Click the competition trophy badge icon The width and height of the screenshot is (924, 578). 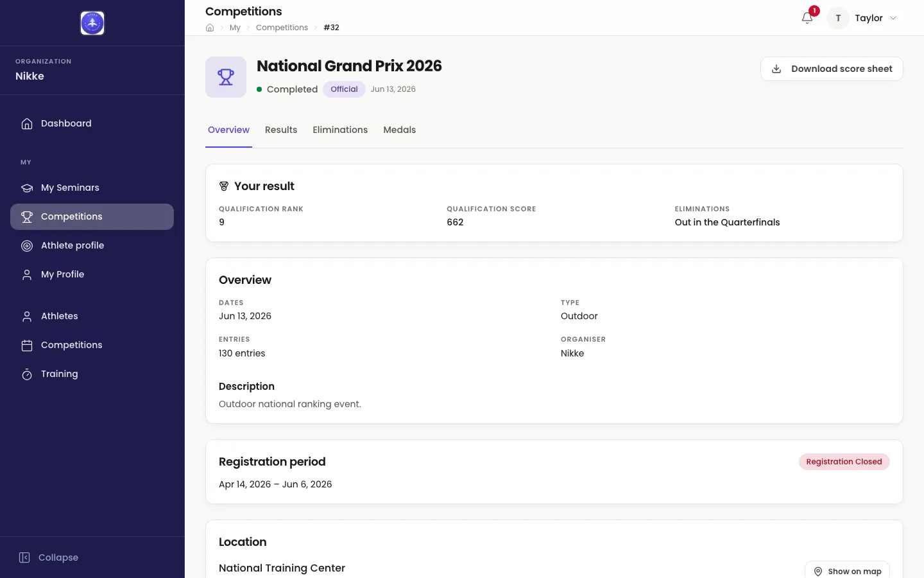point(226,77)
